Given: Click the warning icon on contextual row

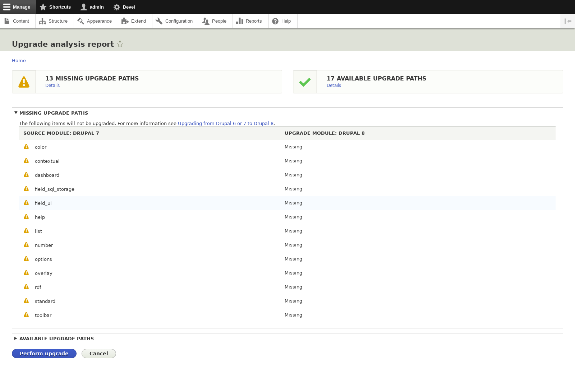Looking at the screenshot, I should pos(26,161).
